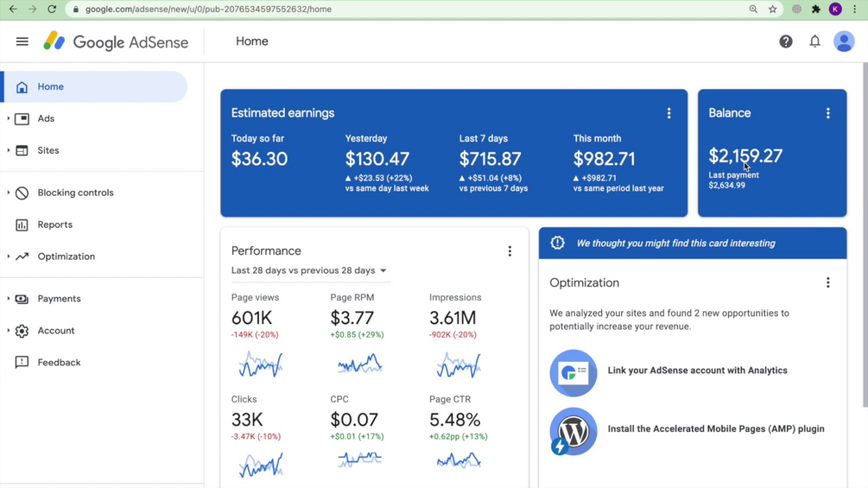Click the Ads icon in sidebar
Screen dimensions: 868x488
(x=22, y=118)
